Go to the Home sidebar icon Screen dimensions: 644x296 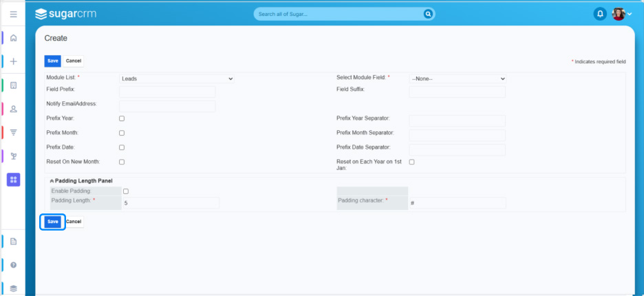[x=13, y=38]
